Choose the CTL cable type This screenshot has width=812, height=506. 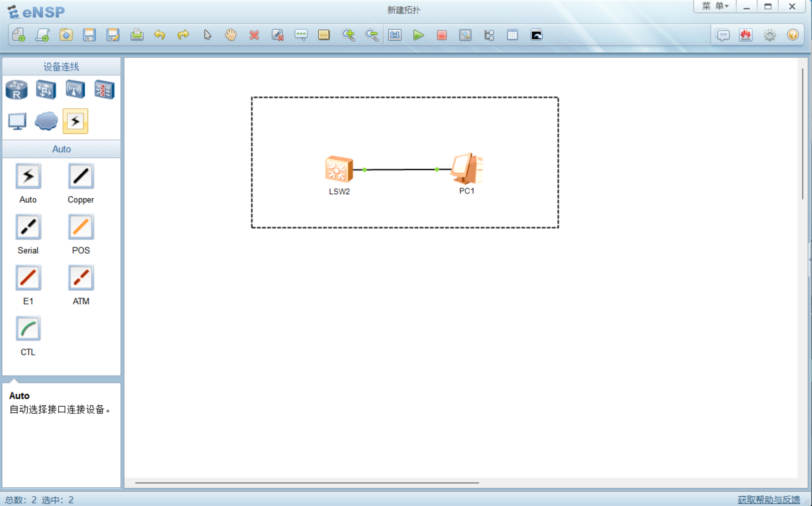click(28, 329)
